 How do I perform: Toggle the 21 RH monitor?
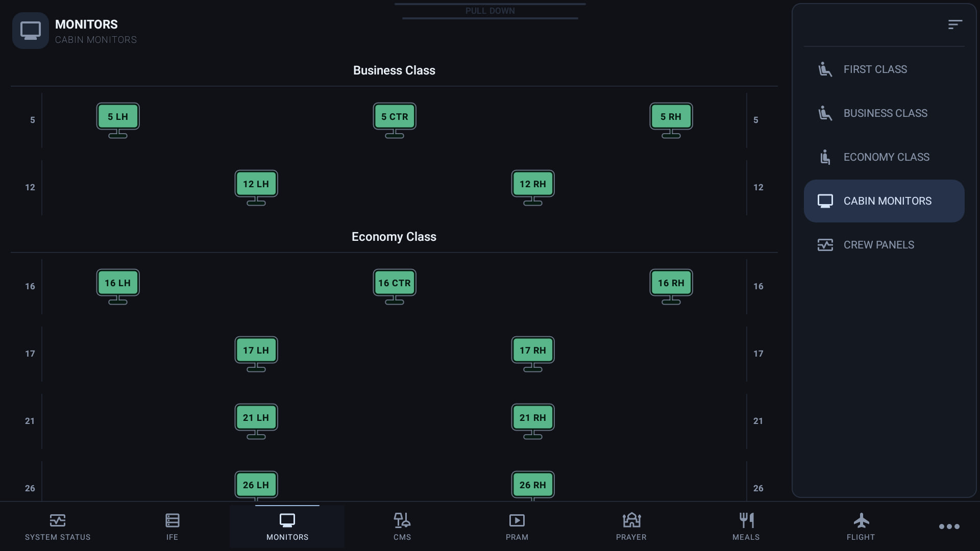tap(533, 421)
